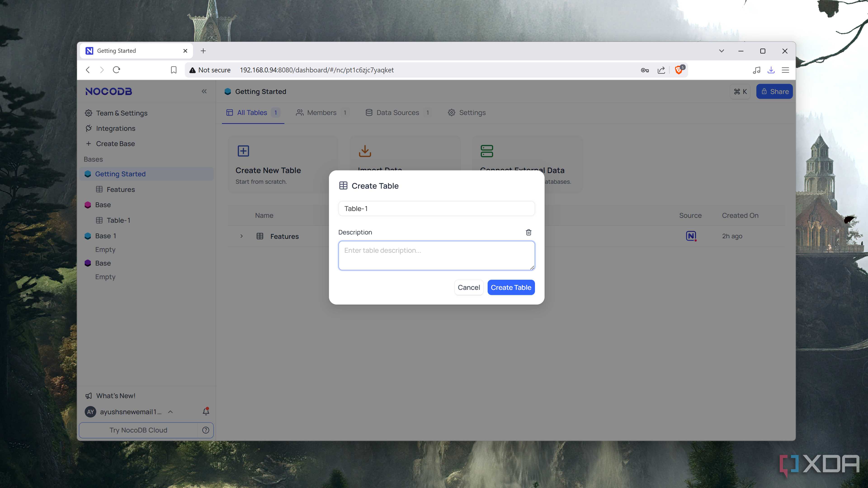Click the table description text area

[x=436, y=255]
